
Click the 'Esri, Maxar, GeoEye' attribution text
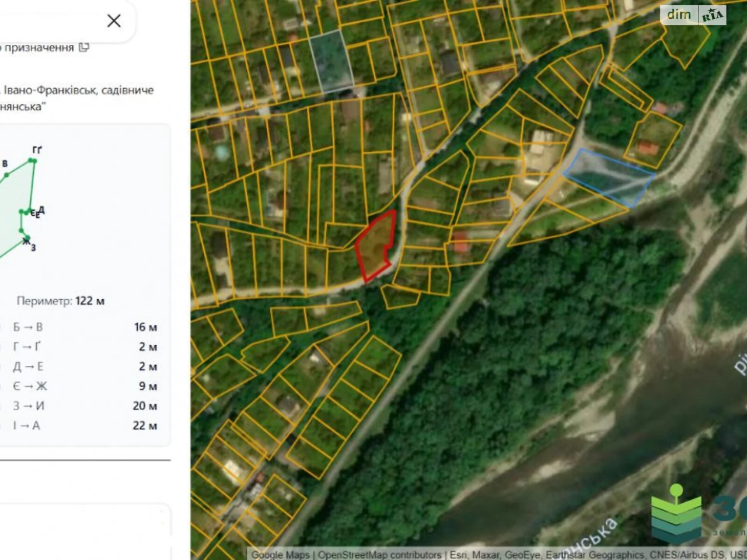click(495, 555)
